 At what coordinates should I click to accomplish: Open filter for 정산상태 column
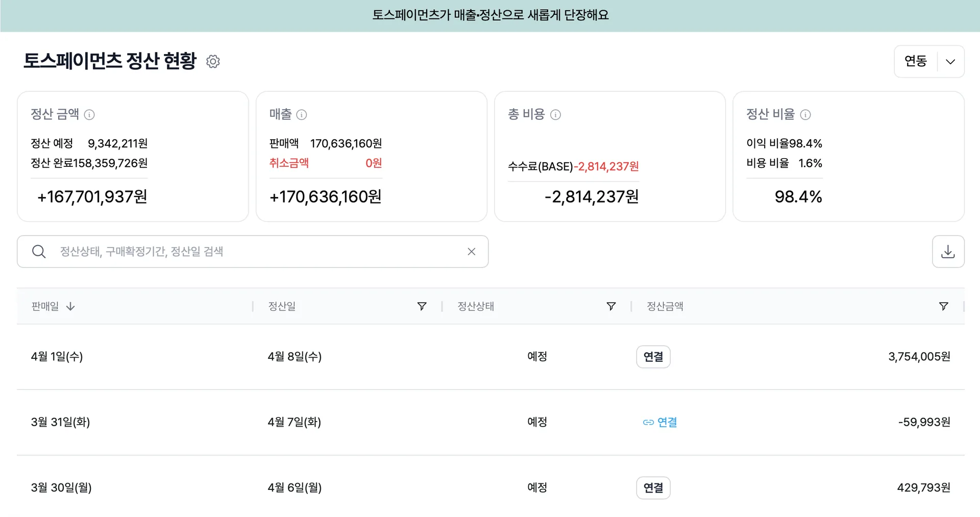[x=611, y=306]
